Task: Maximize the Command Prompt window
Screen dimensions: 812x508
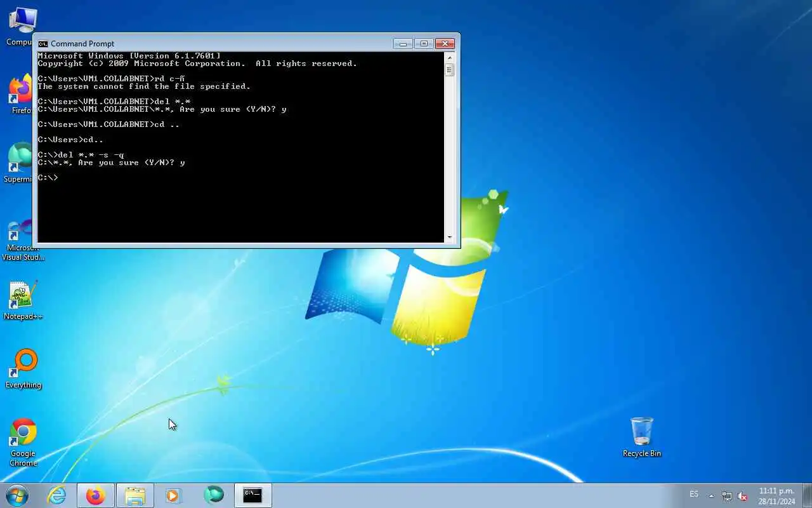Action: coord(423,44)
